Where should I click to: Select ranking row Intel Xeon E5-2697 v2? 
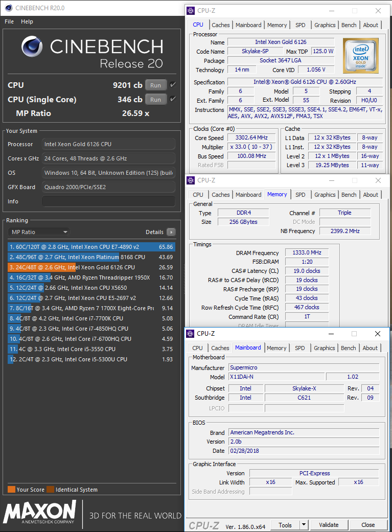[91, 298]
